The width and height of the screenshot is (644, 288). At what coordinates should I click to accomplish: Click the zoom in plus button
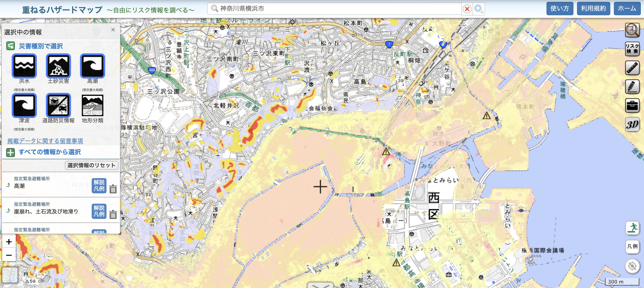click(9, 242)
